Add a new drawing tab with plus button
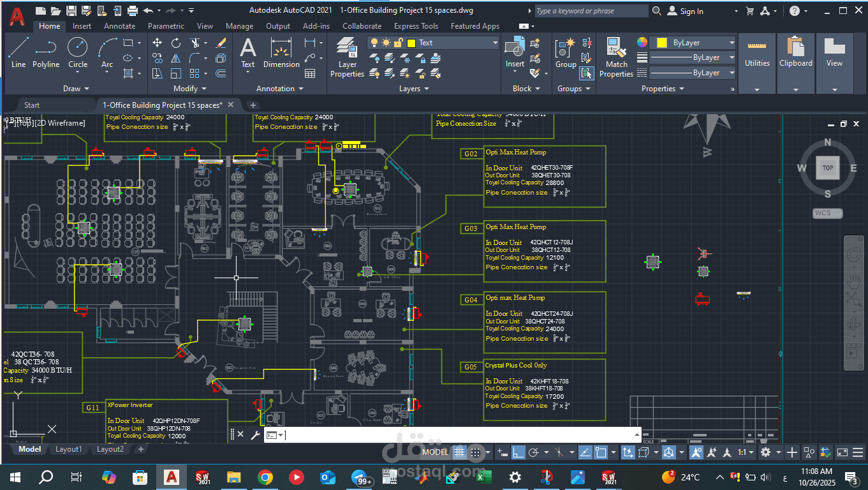Viewport: 868px width, 490px height. coord(253,105)
